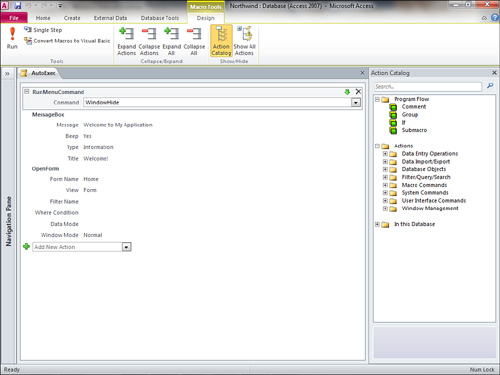Expand the User Interface Commands folder
The width and height of the screenshot is (500, 375).
point(385,201)
